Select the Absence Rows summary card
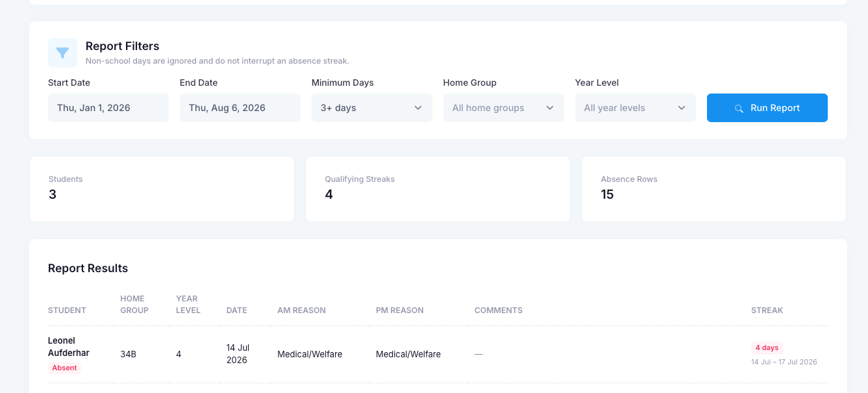The height and width of the screenshot is (393, 868). pyautogui.click(x=713, y=189)
